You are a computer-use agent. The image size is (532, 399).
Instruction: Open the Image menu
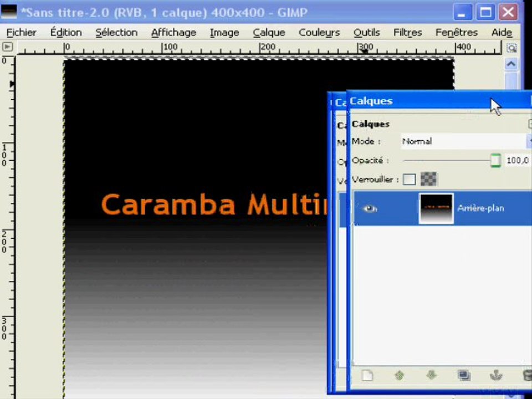(x=224, y=33)
